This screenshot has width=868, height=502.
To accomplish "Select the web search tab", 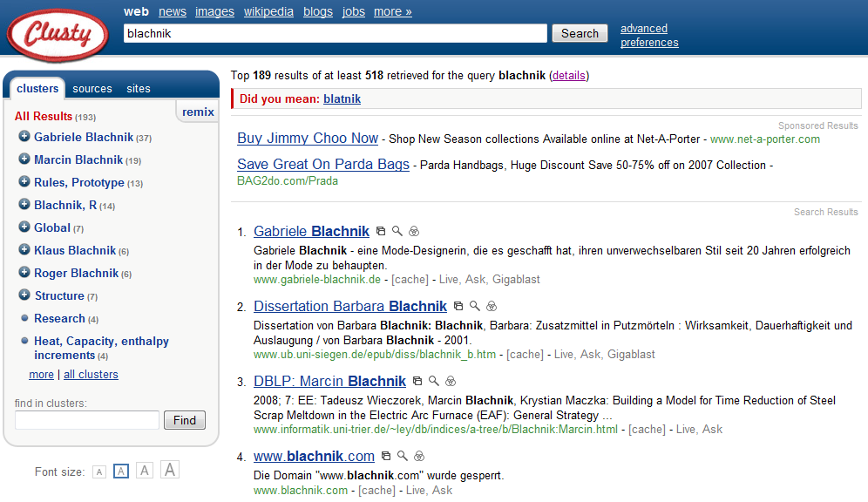I will coord(136,11).
